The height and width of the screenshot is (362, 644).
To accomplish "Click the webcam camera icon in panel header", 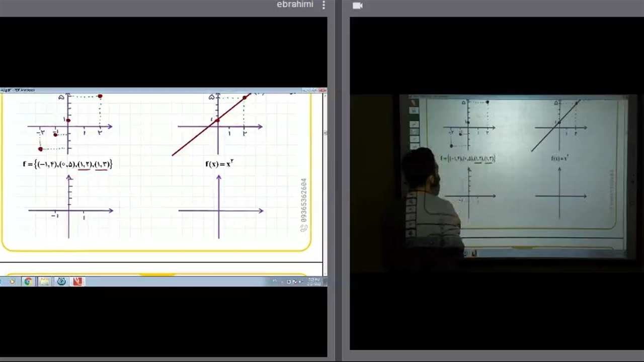I will [x=358, y=6].
